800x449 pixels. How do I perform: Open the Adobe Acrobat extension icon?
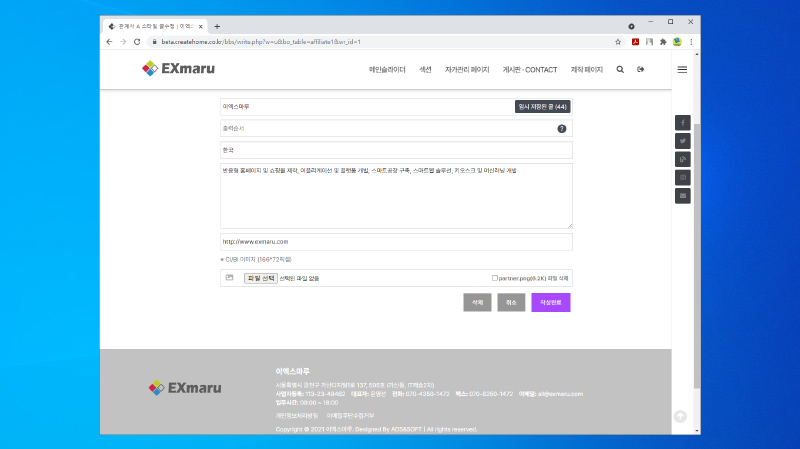point(635,42)
